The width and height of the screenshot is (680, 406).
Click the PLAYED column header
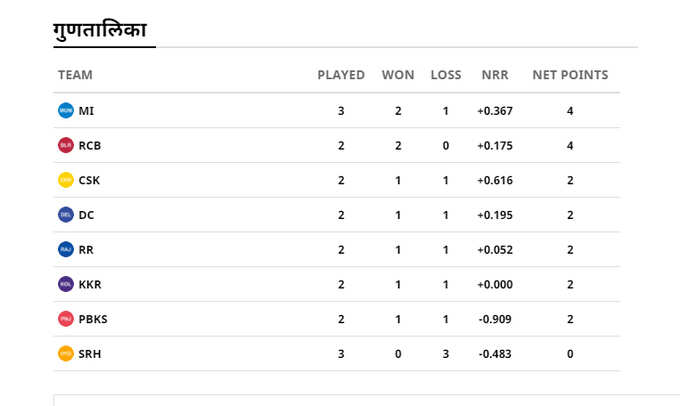(341, 75)
